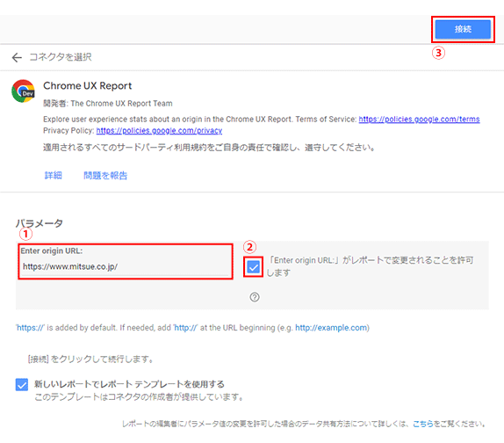This screenshot has width=504, height=443.
Task: Click the help question mark icon
Action: point(255,297)
